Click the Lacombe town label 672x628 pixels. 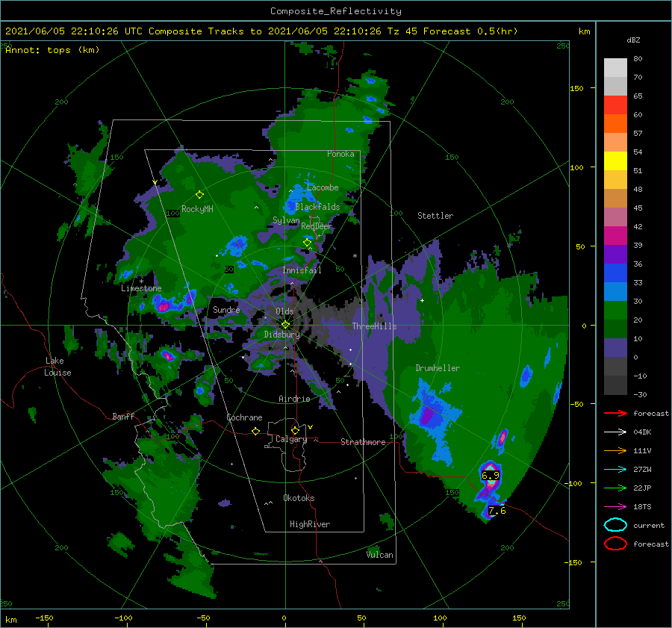(323, 187)
